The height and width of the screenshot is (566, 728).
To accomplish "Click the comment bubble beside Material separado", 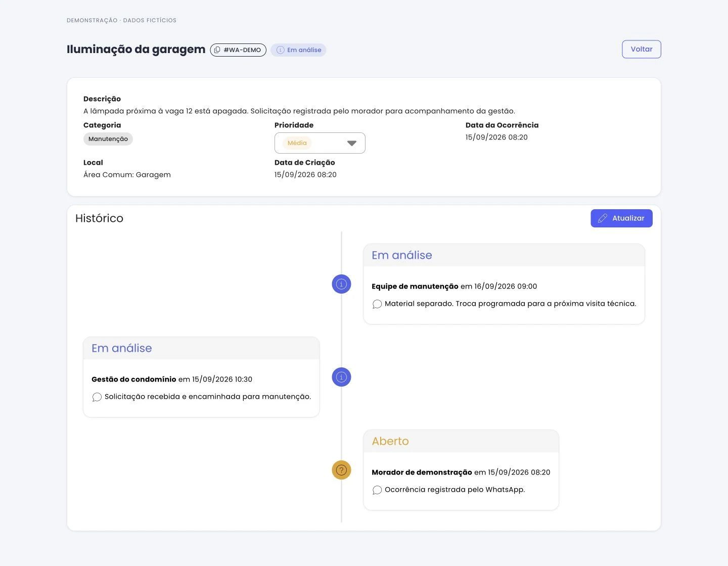I will click(377, 304).
